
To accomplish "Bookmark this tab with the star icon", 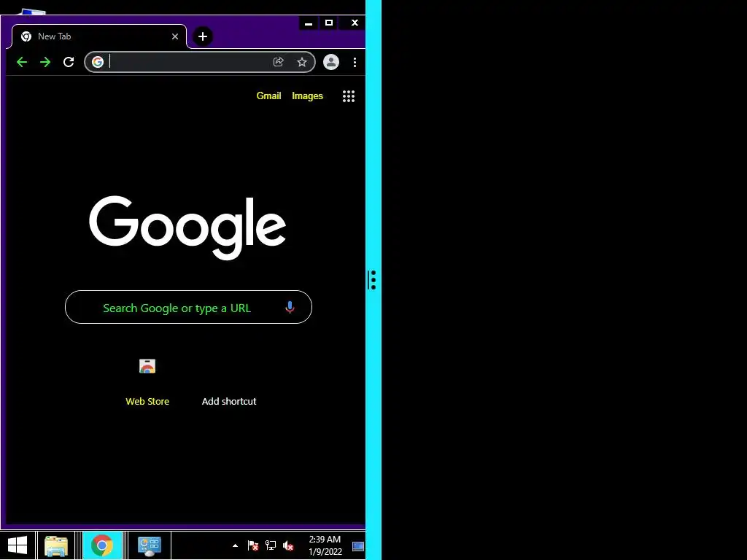I will (301, 62).
